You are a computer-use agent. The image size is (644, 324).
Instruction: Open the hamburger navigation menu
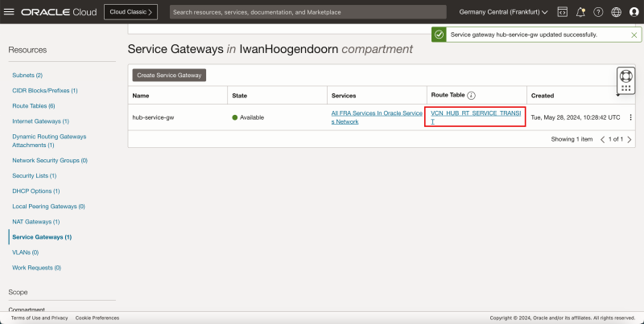10,12
